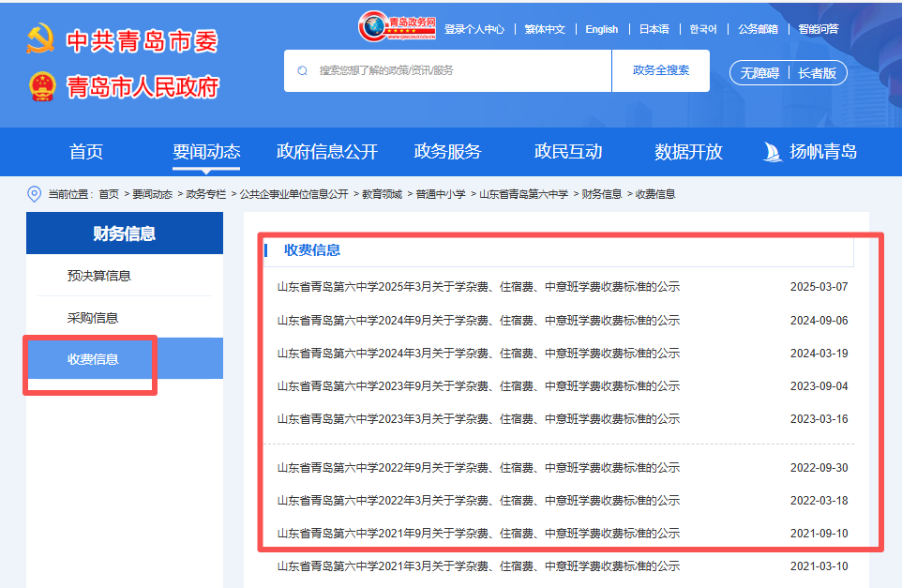Open the 政务服务 nav menu
Viewport: 902px width, 588px height.
point(447,152)
